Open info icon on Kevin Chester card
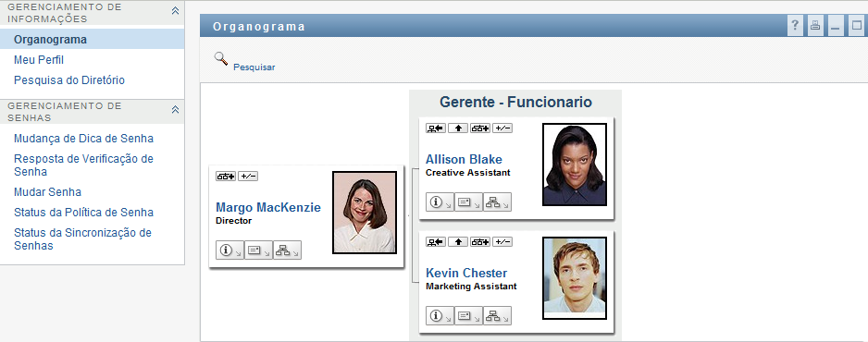 point(440,317)
